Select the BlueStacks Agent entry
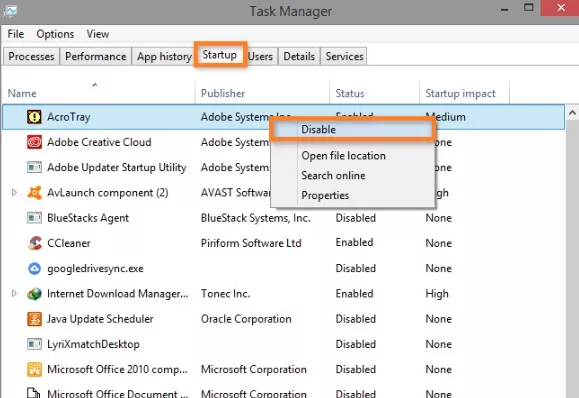Viewport: 579px width, 398px height. point(88,218)
